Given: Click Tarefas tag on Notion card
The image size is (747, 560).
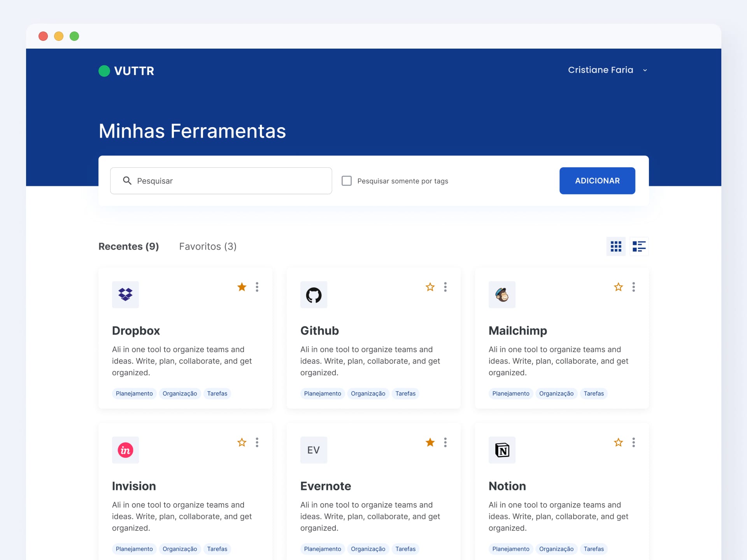Looking at the screenshot, I should click(594, 549).
